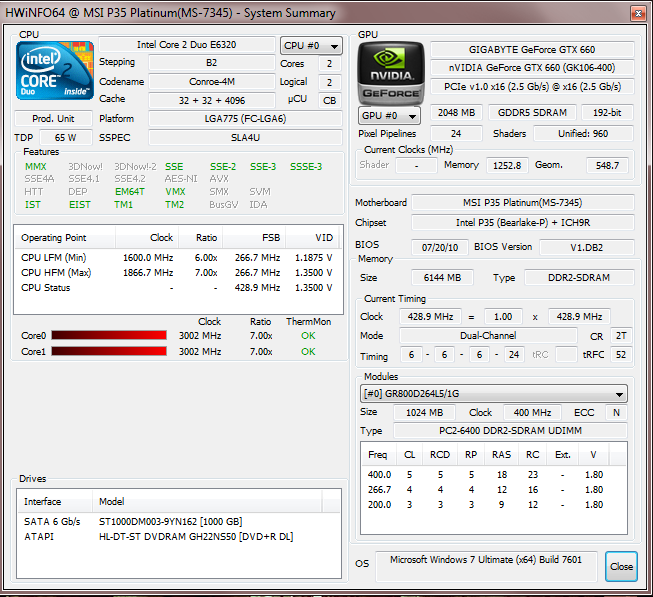
Task: Click the FSB column header
Action: 254,238
